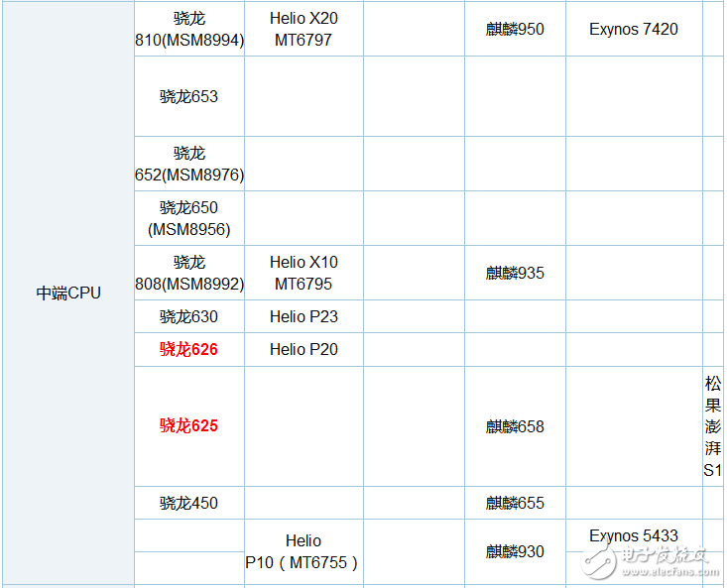727x588 pixels.
Task: Select the Exynos 5433 cell
Action: 633,535
